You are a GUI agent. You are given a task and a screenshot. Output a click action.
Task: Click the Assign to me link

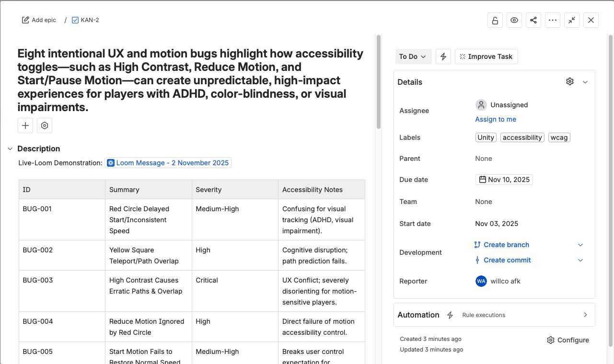496,119
